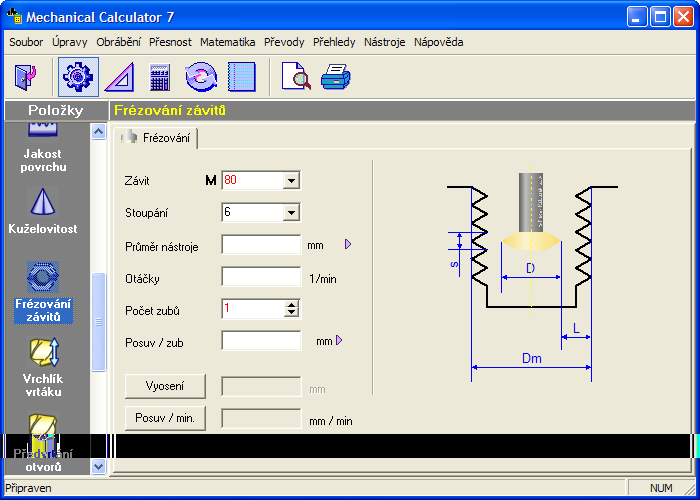This screenshot has height=500, width=700.
Task: Click sidebar scrollbar down arrow
Action: (98, 467)
